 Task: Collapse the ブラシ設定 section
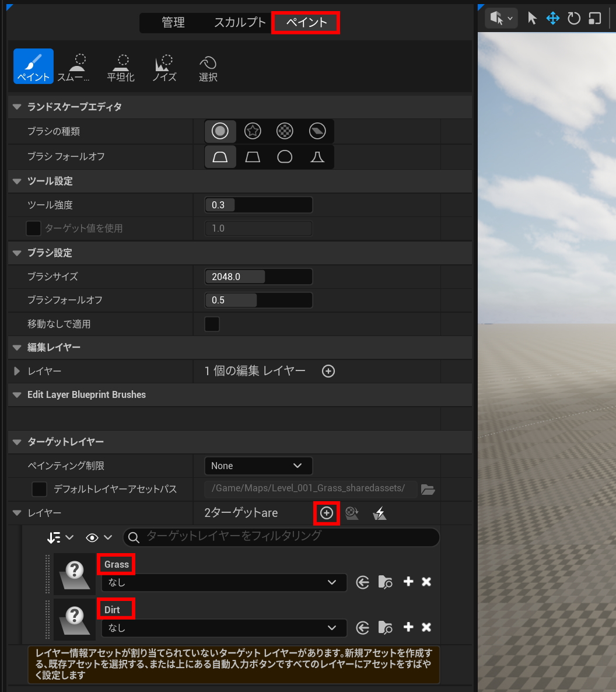tap(17, 253)
